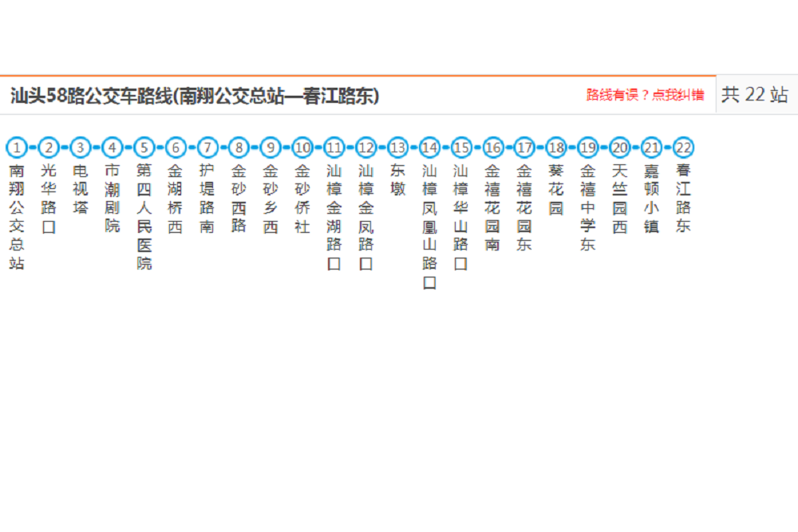
Task: Select the 东墩 stop name
Action: (x=397, y=180)
